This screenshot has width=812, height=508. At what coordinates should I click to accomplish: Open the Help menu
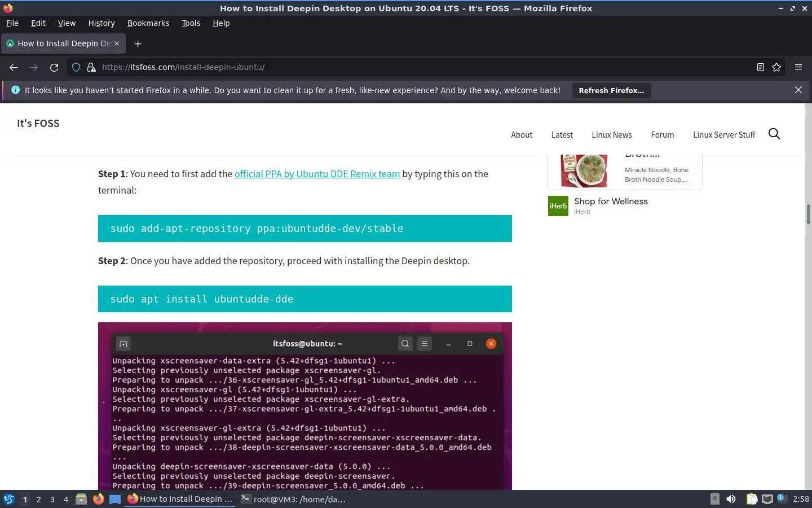pos(221,23)
